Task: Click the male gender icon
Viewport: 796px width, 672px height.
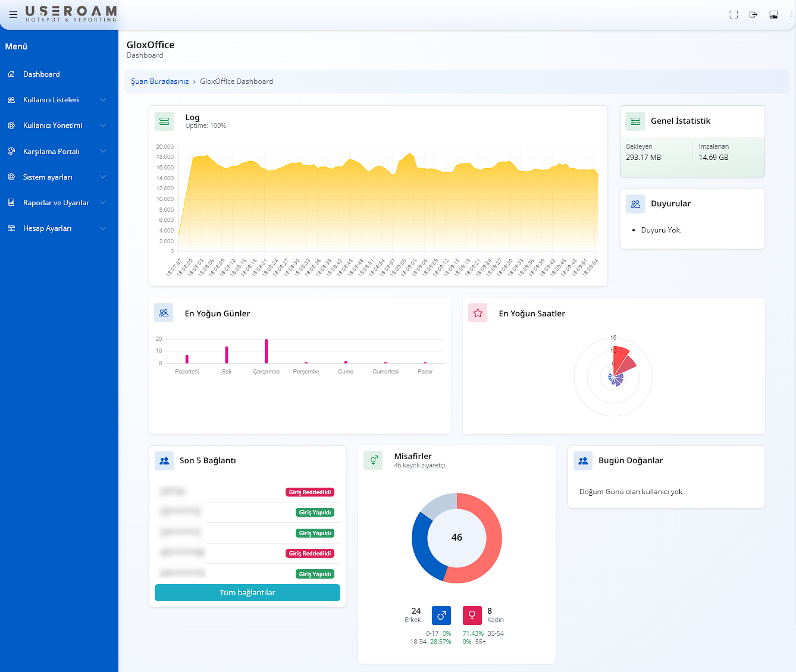Action: pyautogui.click(x=441, y=616)
